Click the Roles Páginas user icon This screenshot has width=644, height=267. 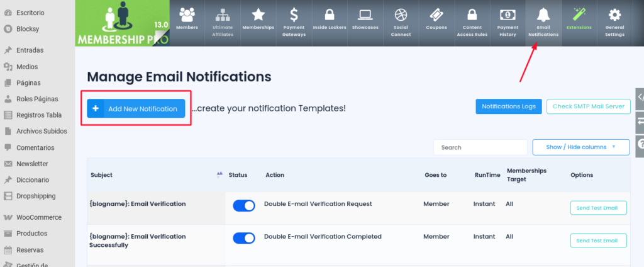point(8,99)
